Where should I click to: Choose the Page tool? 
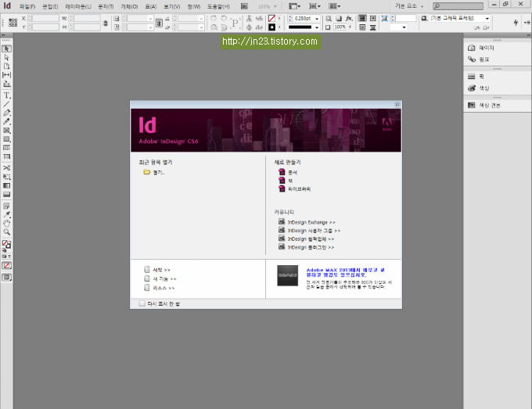[6, 66]
